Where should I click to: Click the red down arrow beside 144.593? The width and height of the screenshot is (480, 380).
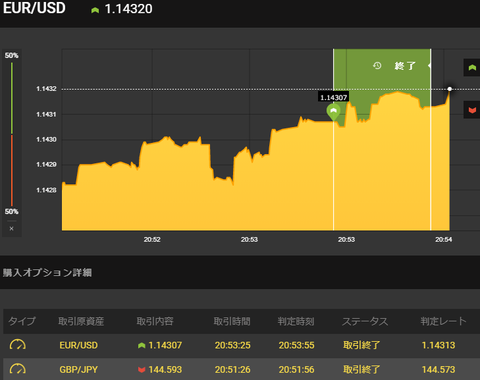[x=142, y=370]
